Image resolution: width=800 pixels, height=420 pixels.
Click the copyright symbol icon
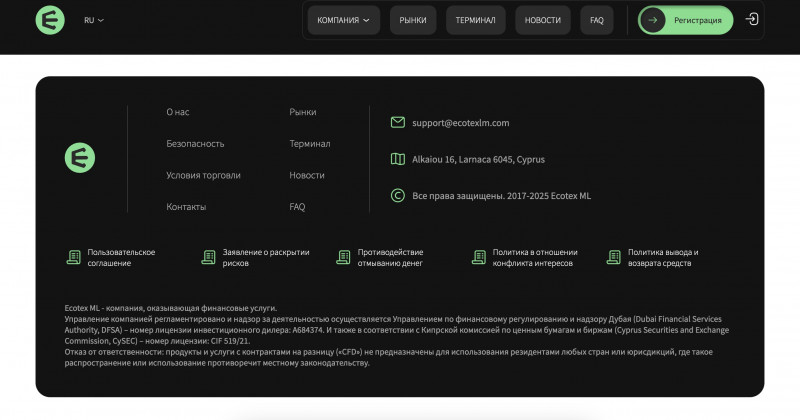(x=398, y=195)
